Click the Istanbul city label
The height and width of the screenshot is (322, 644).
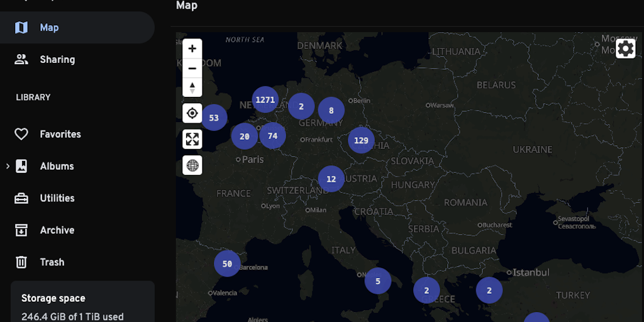coord(531,272)
